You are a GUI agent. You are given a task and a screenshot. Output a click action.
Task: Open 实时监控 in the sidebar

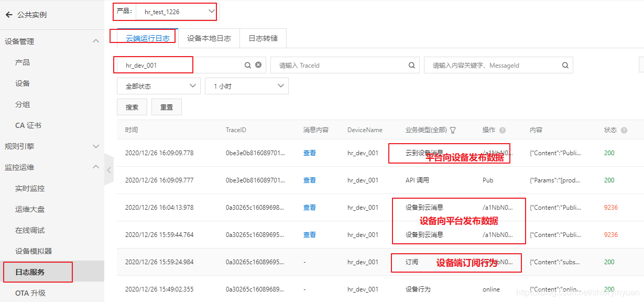[x=30, y=188]
